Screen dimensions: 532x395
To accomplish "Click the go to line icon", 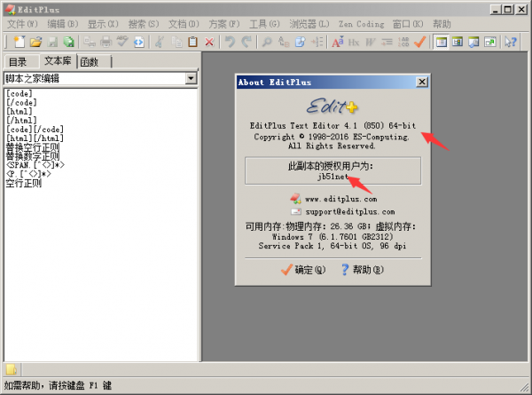I will (x=317, y=42).
